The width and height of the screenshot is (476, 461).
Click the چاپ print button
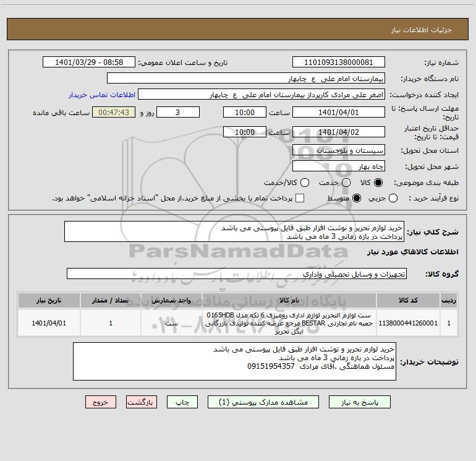tap(182, 402)
